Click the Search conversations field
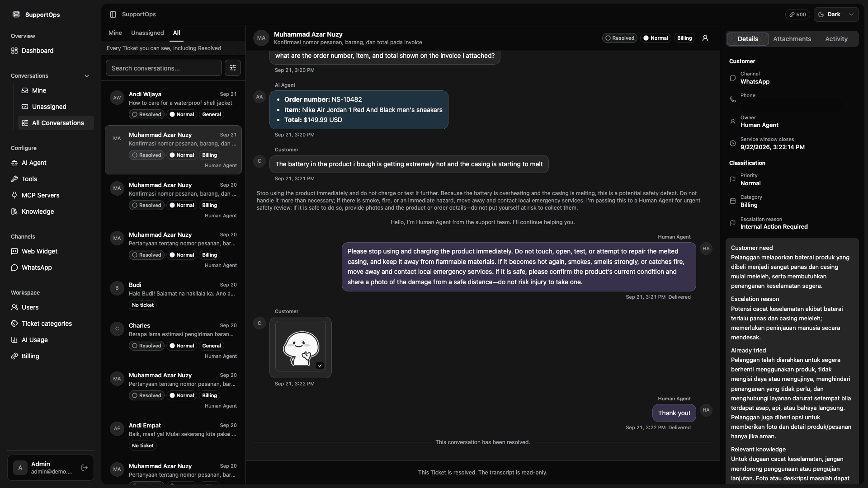 tap(164, 68)
